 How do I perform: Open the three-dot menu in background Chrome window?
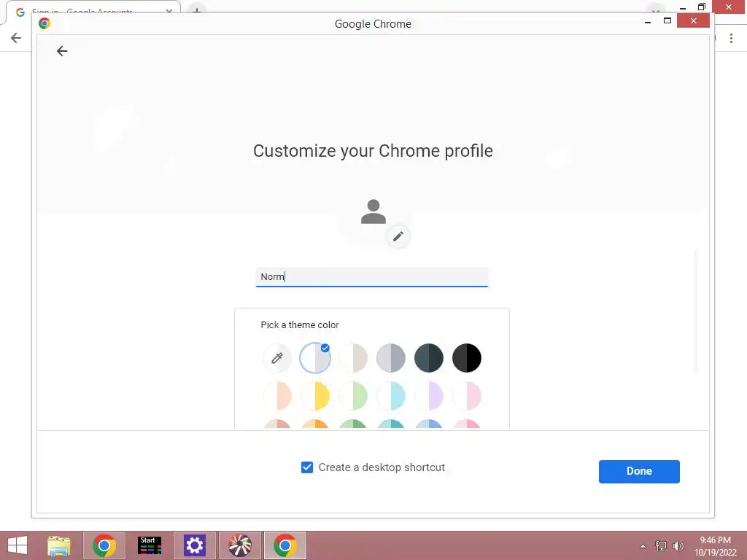pyautogui.click(x=731, y=38)
